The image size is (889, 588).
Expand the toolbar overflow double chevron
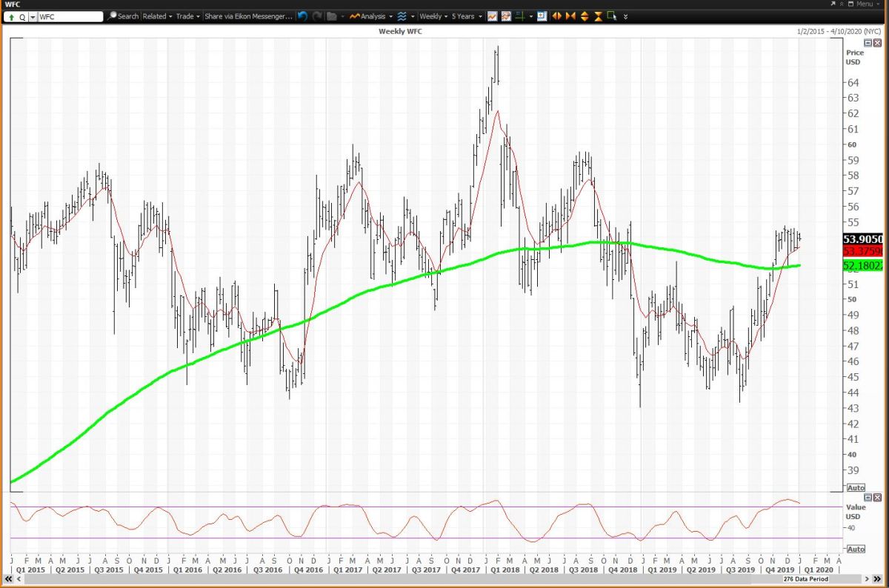click(625, 16)
